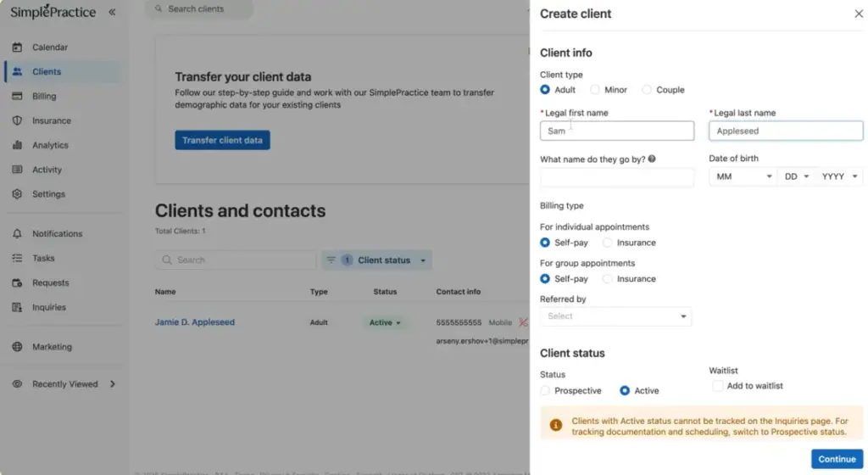
Task: Choose Insurance for individual appointments
Action: point(607,243)
